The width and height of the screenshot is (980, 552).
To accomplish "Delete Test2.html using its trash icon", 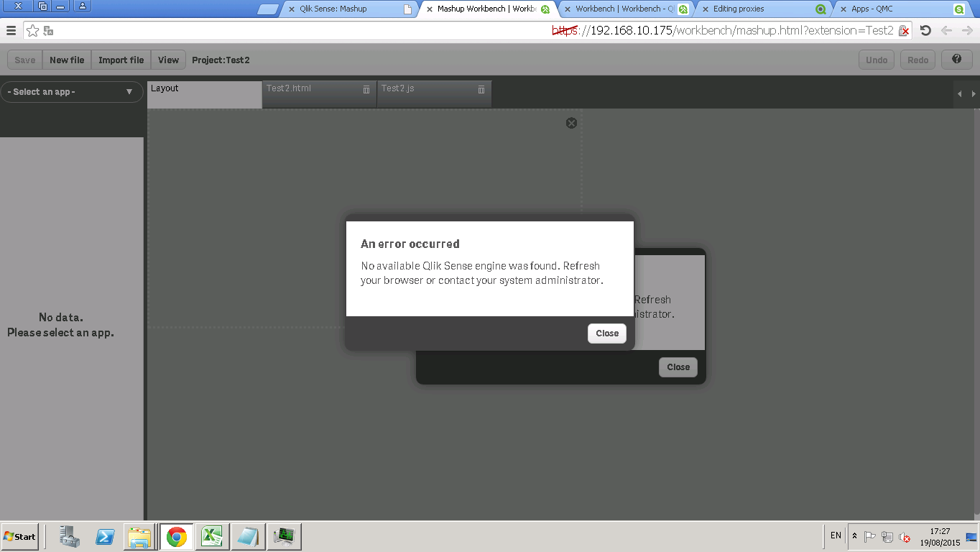I will click(x=366, y=89).
